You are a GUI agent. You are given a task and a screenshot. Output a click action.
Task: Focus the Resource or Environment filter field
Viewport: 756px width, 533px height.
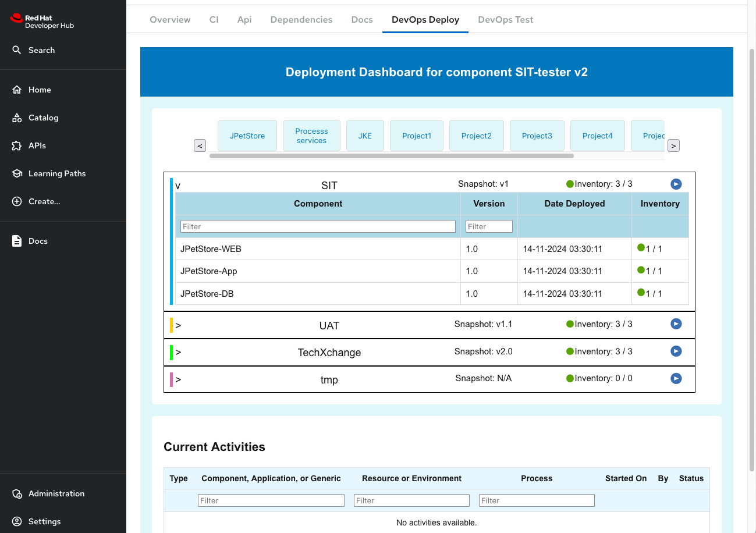411,500
